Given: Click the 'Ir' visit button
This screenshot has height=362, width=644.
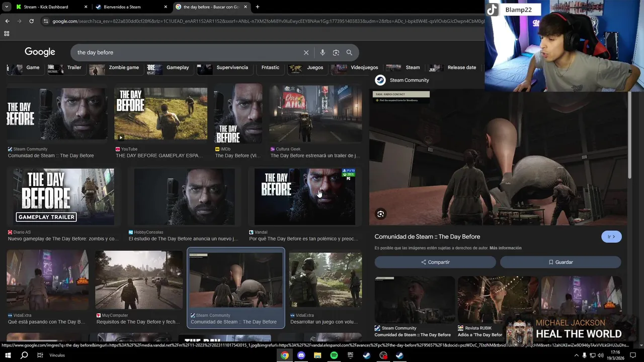Looking at the screenshot, I should tap(611, 237).
